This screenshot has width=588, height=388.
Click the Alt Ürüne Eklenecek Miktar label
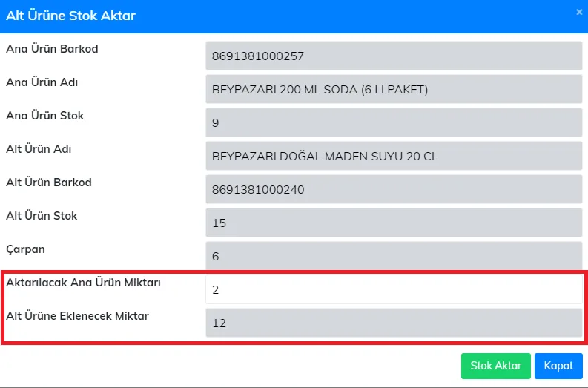click(78, 316)
